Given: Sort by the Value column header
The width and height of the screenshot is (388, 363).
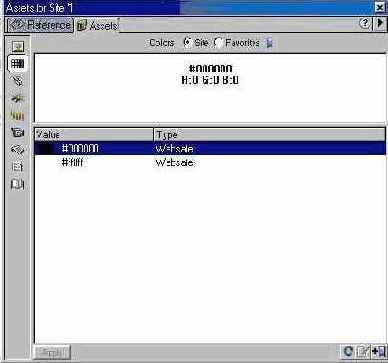Looking at the screenshot, I should pos(94,135).
